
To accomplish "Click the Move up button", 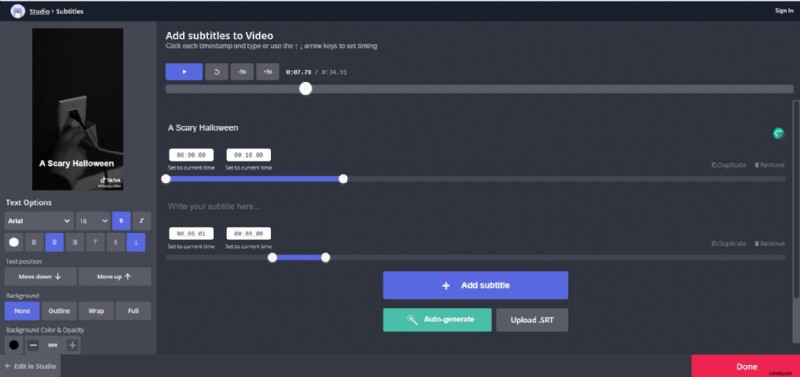I will point(115,277).
